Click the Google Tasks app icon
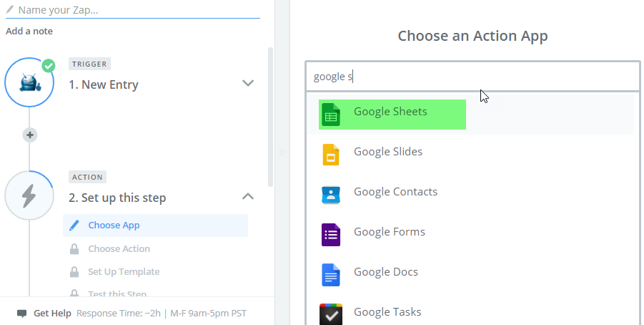This screenshot has width=644, height=325. tap(331, 314)
